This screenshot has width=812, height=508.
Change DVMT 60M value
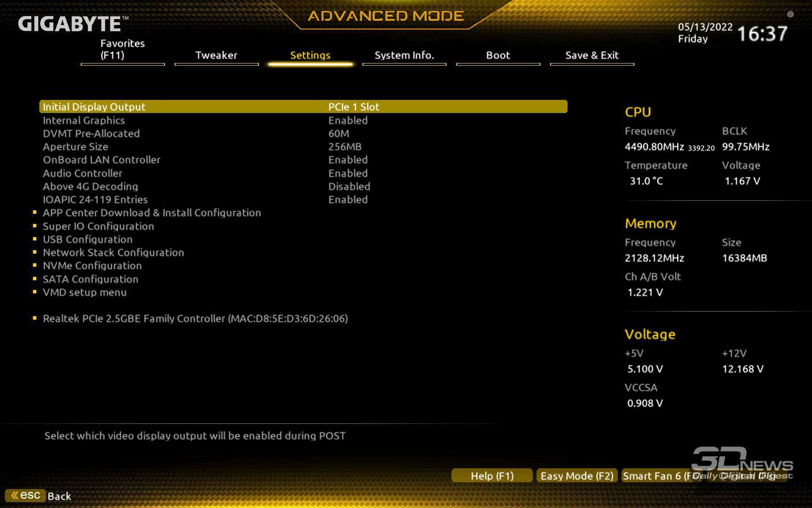click(x=339, y=133)
